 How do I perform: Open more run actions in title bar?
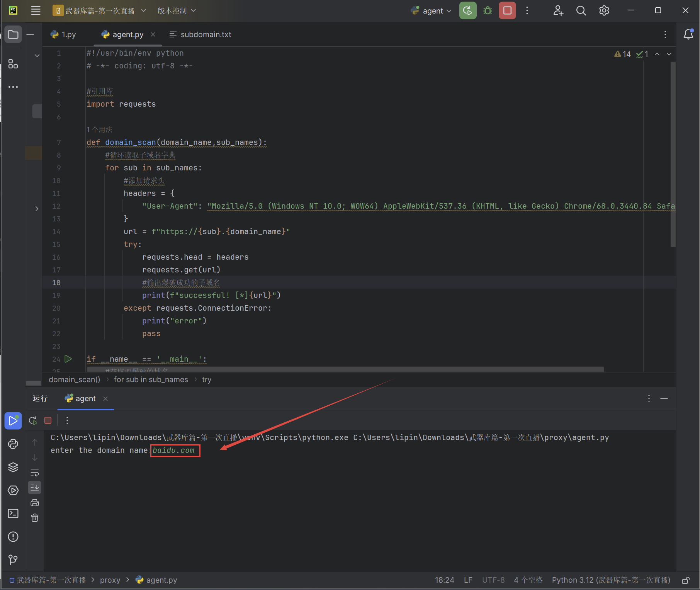point(527,10)
